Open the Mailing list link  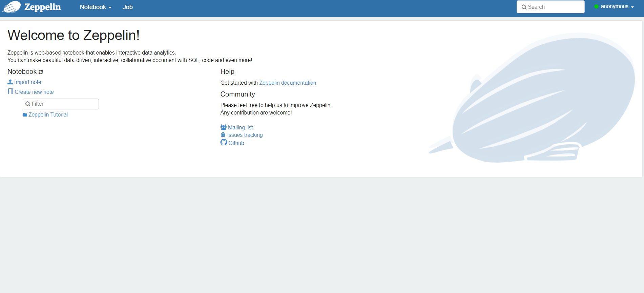241,127
